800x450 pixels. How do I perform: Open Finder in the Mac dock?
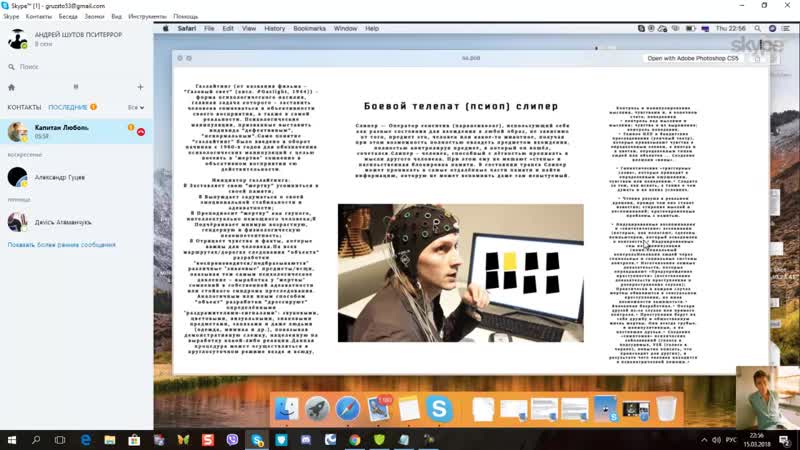point(287,409)
